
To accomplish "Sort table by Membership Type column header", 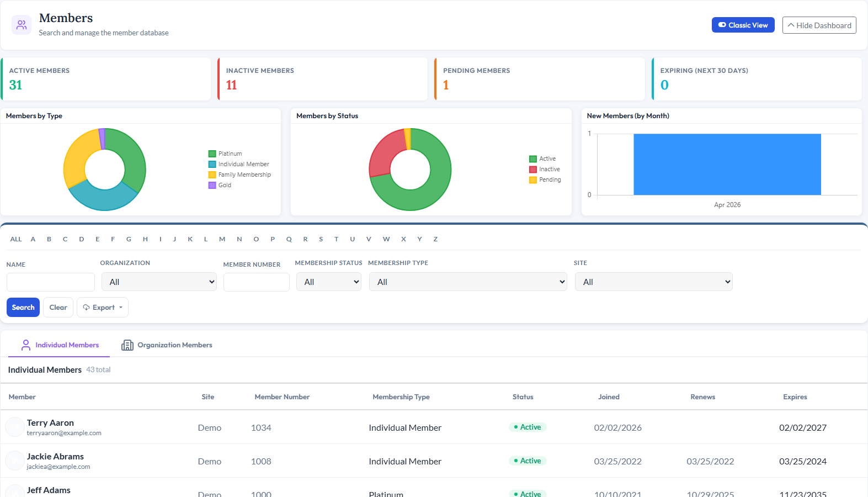I will point(401,397).
